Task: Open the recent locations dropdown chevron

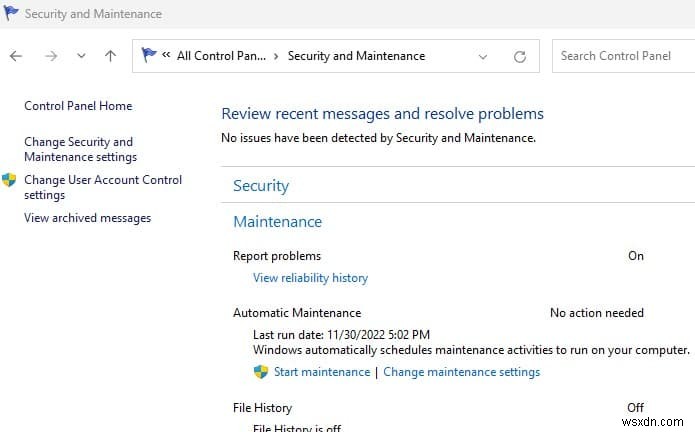Action: 81,56
